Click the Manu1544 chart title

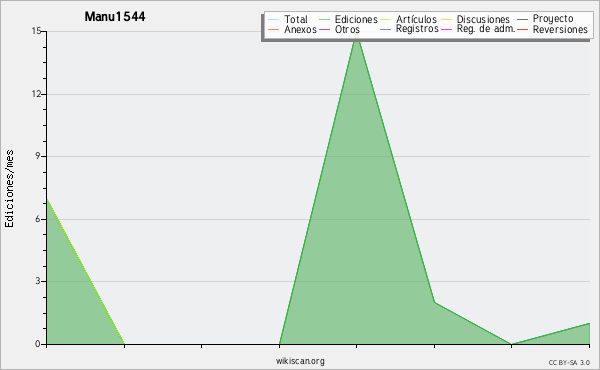click(x=115, y=16)
